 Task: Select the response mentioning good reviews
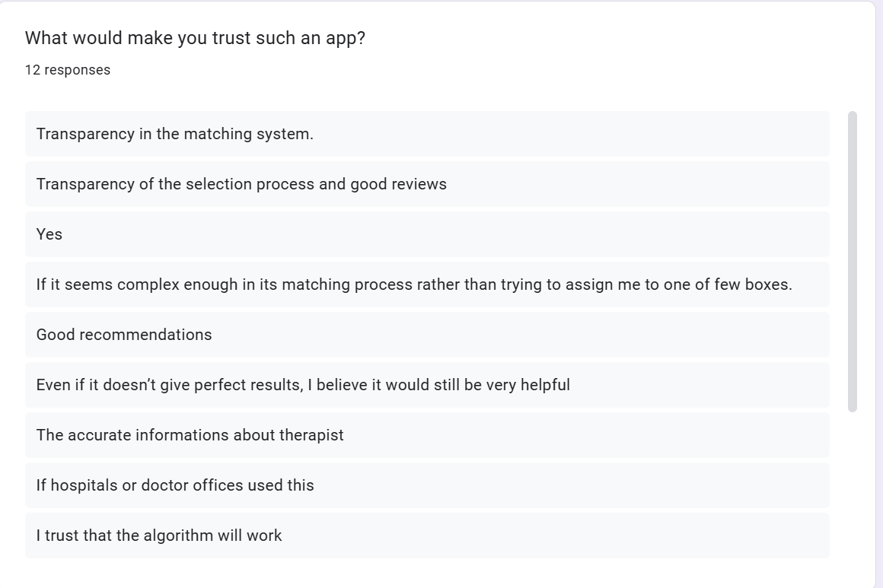coord(241,184)
